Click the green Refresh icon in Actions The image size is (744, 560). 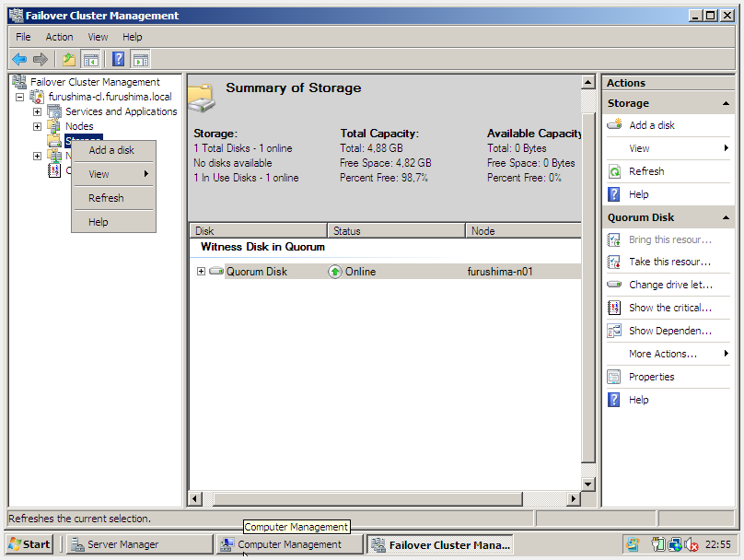(614, 171)
